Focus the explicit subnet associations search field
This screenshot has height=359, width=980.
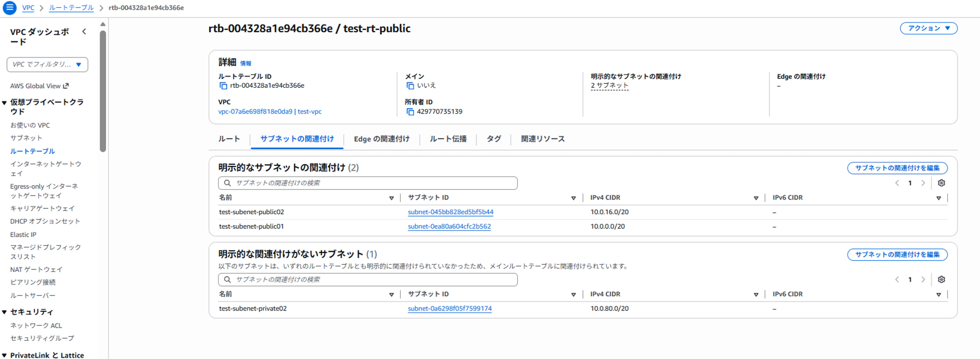[367, 183]
